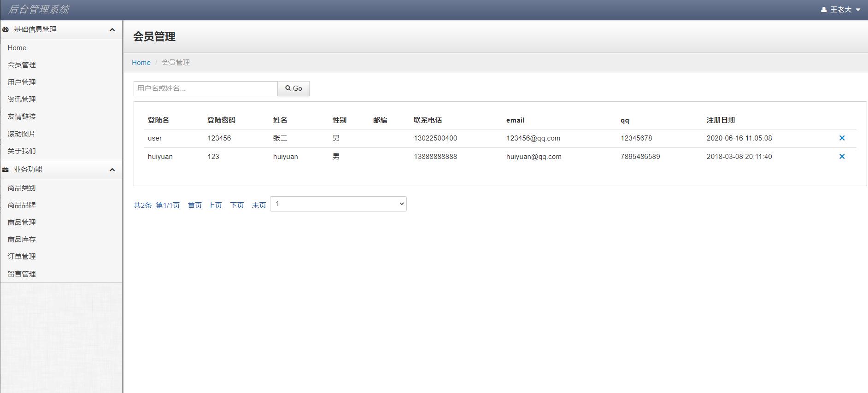
Task: Click the 业务功能 section header
Action: (61, 170)
